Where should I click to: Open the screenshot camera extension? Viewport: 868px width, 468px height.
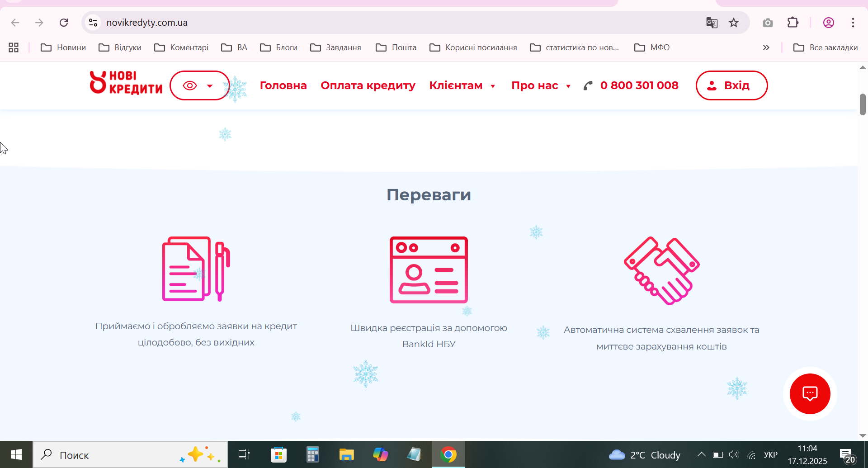point(768,23)
